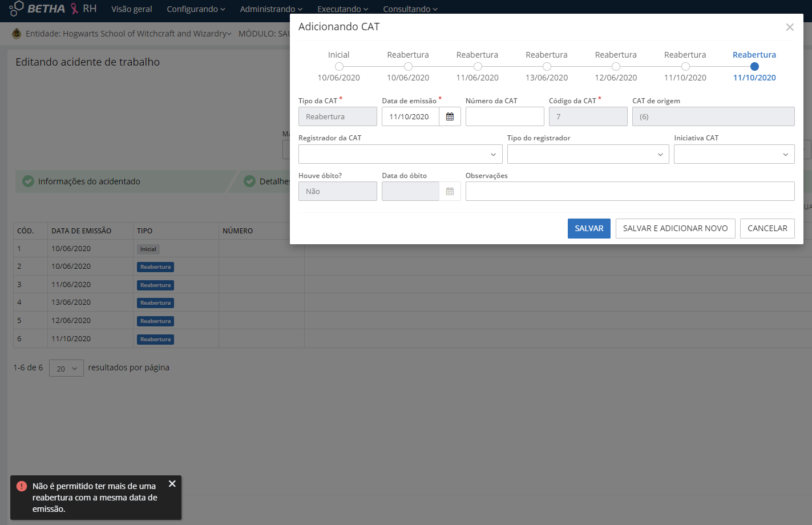Click Reabertura tag in row 3
Viewport: 812px width, 525px height.
pos(155,285)
